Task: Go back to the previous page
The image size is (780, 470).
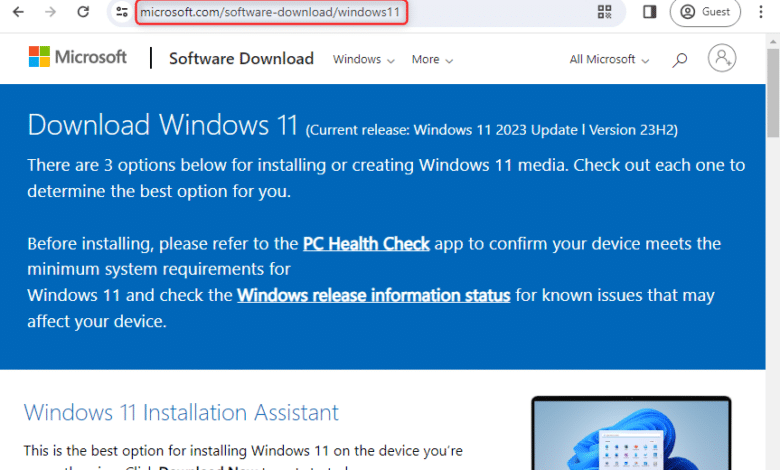Action: coord(18,12)
